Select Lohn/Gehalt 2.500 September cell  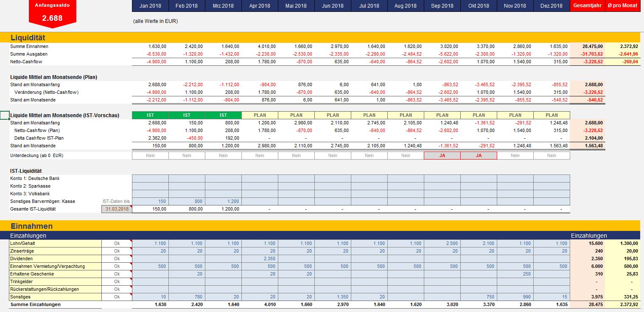[442, 243]
